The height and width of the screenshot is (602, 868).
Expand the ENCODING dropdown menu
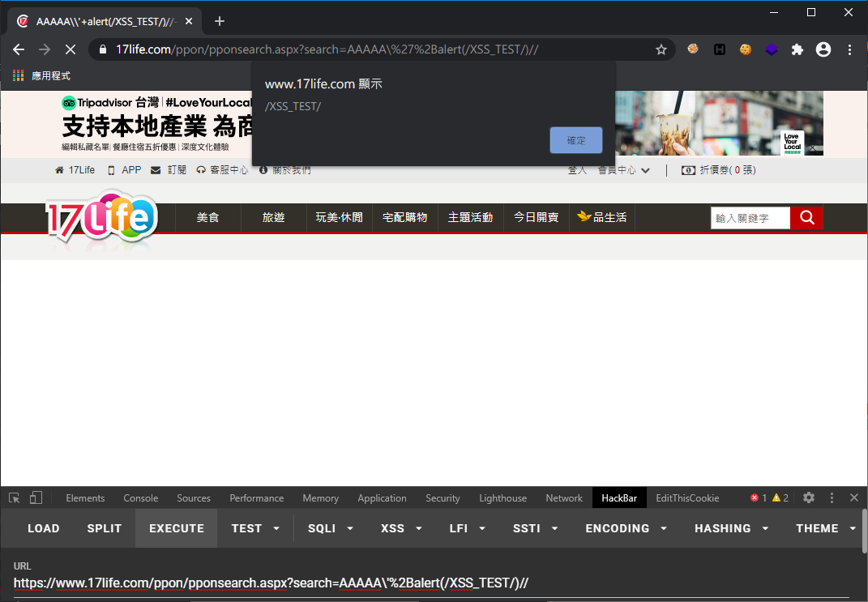[626, 528]
